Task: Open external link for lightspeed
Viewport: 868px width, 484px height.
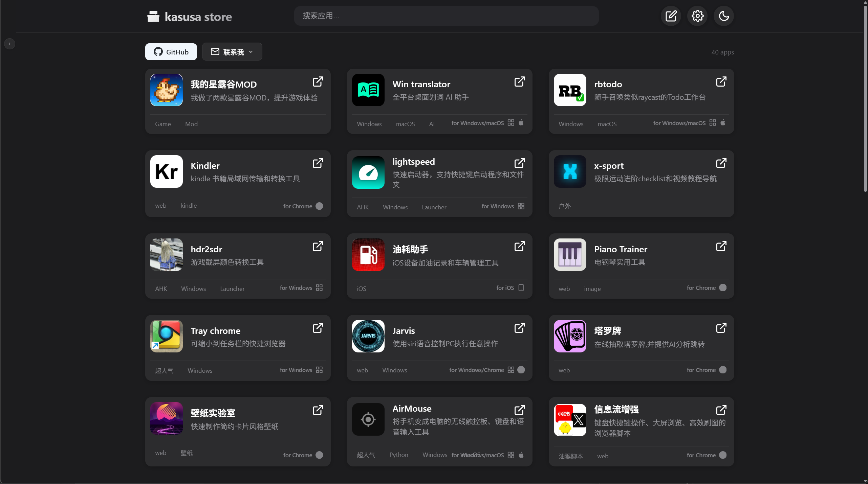Action: pos(519,163)
